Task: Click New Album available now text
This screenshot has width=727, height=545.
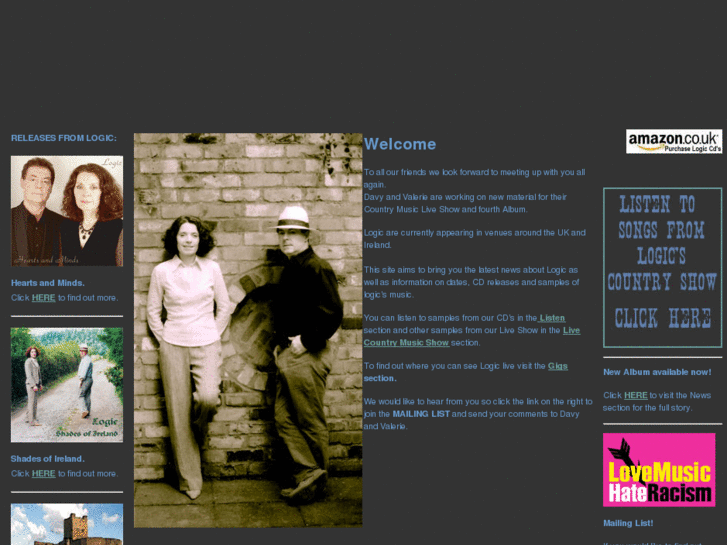Action: (x=657, y=372)
